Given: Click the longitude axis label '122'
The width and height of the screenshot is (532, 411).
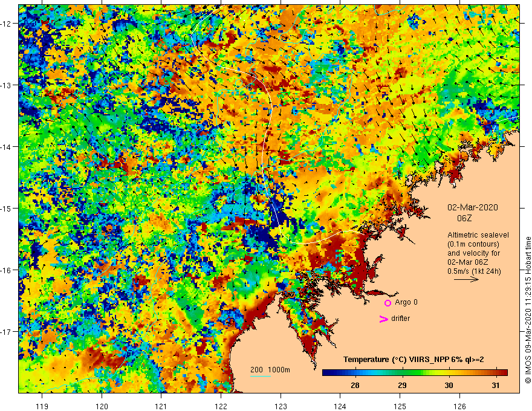Looking at the screenshot, I should [221, 406].
